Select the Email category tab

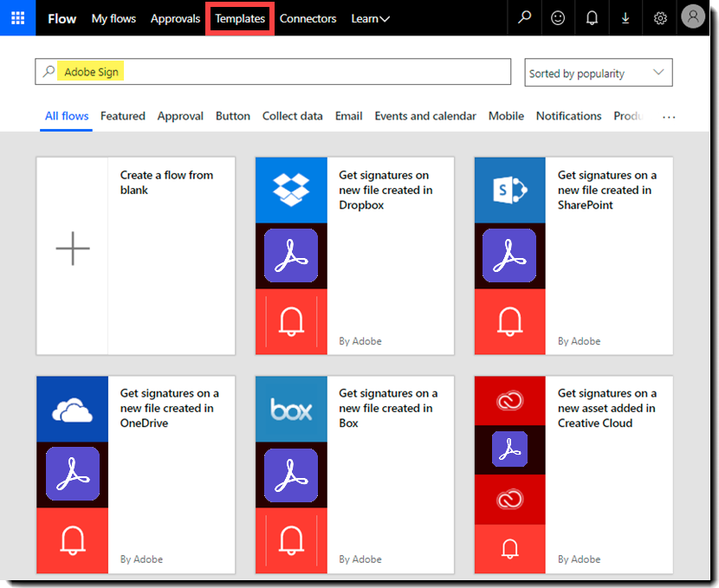[348, 115]
